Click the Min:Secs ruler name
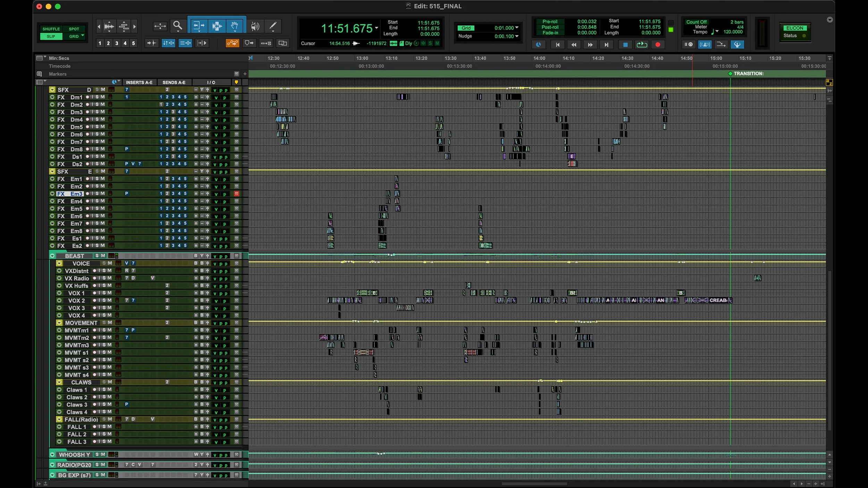The height and width of the screenshot is (488, 868). click(59, 58)
